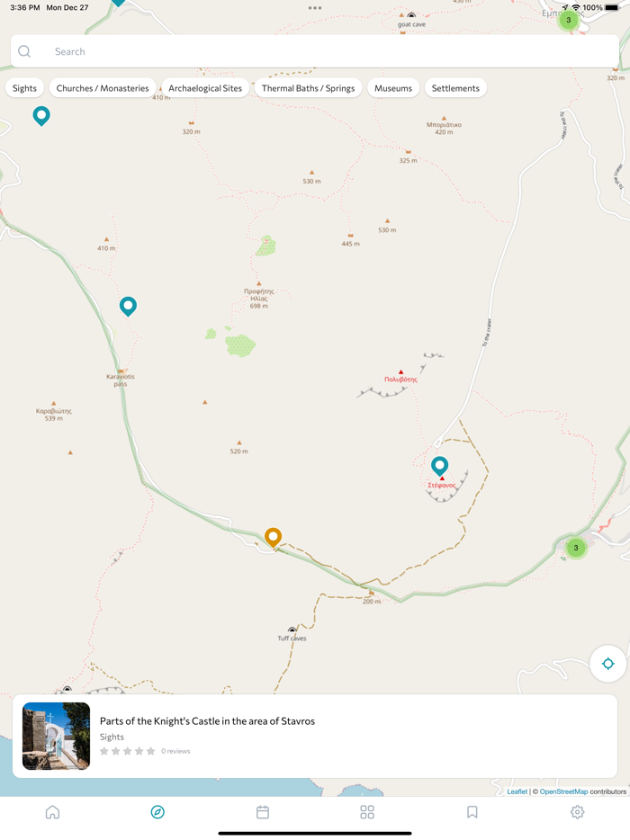The width and height of the screenshot is (630, 840).
Task: Open the grid categories tab
Action: [367, 812]
